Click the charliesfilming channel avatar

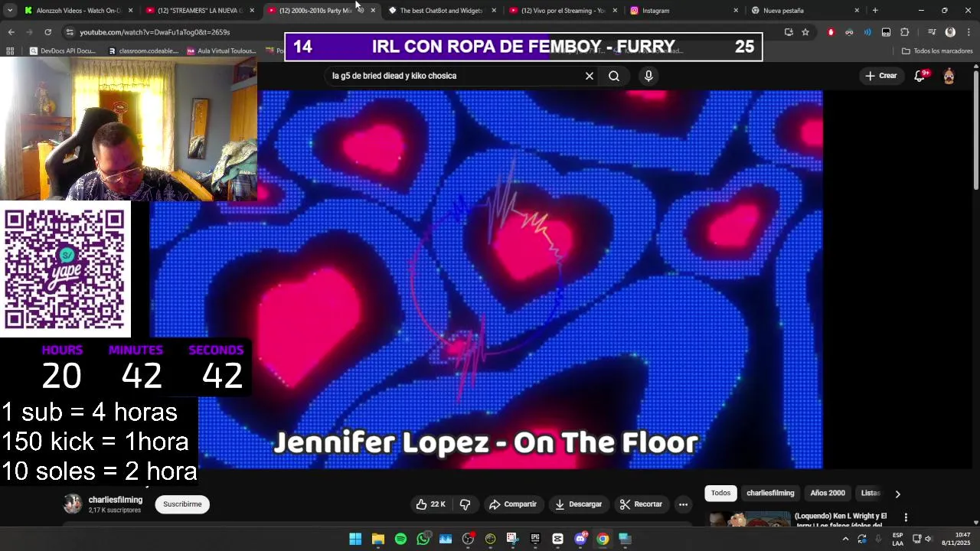[x=73, y=504]
